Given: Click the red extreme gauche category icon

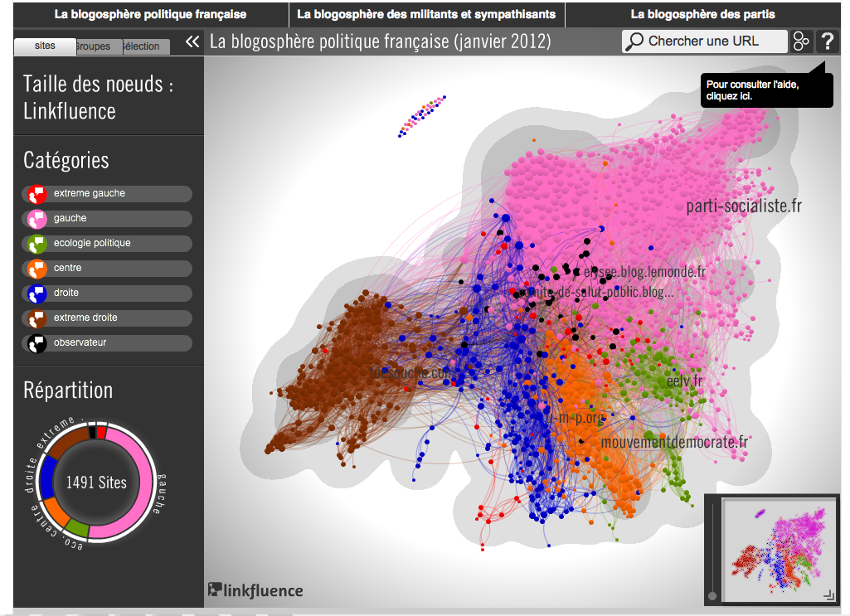Looking at the screenshot, I should [36, 194].
